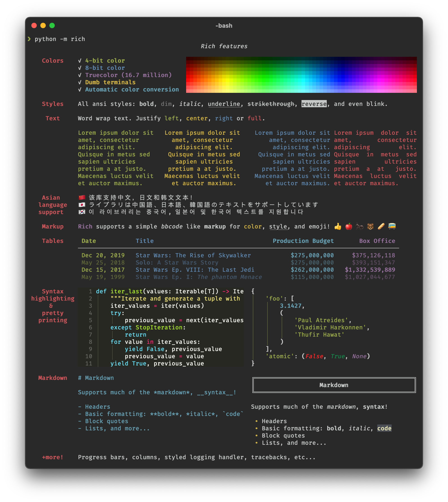
Task: Toggle the Truecolor (16.7 million) checkmark
Action: (80, 75)
